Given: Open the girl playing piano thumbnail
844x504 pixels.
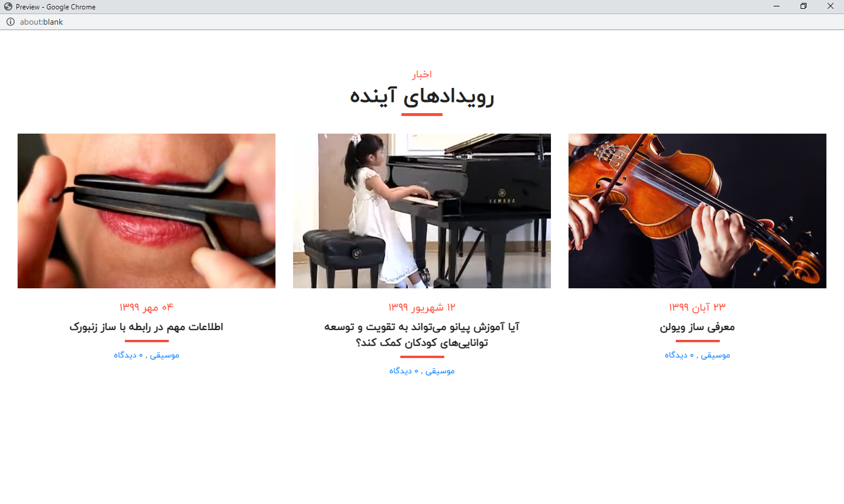Looking at the screenshot, I should pyautogui.click(x=422, y=211).
